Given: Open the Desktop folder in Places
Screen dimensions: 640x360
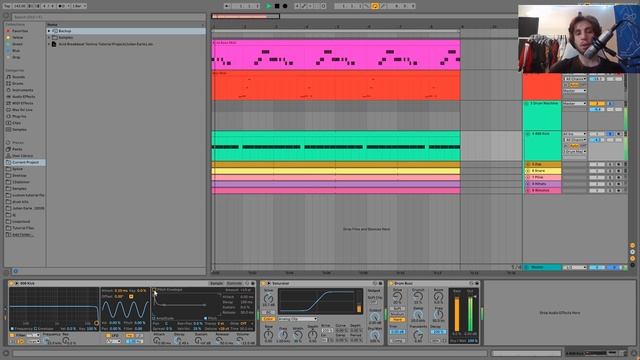Looking at the screenshot, I should 19,176.
